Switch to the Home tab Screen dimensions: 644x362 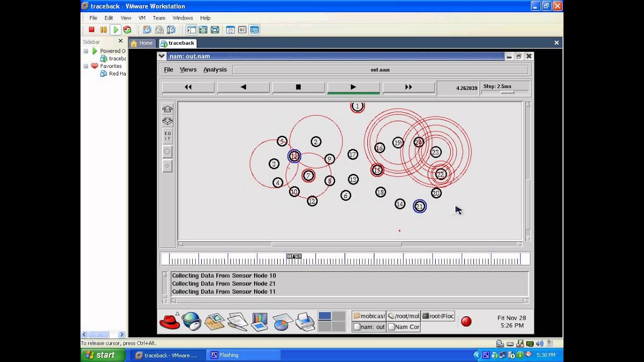142,43
